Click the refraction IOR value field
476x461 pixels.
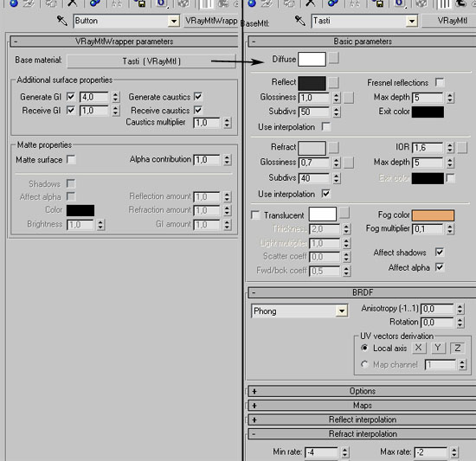pos(428,148)
